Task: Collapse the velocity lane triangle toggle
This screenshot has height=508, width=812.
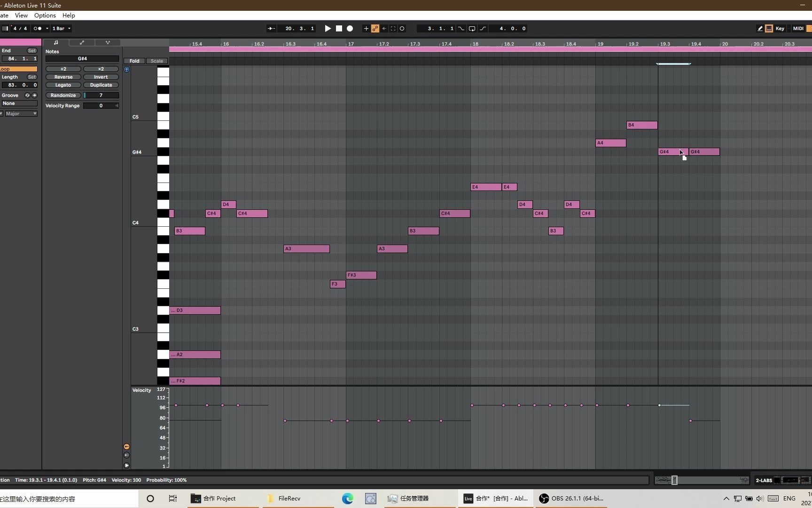Action: 126,466
